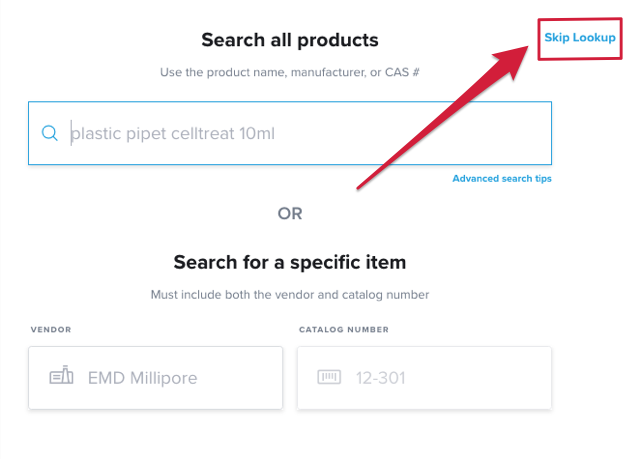Click the 'plastic pipet celltreat 10ml' placeholder
The width and height of the screenshot is (641, 459).
173,134
